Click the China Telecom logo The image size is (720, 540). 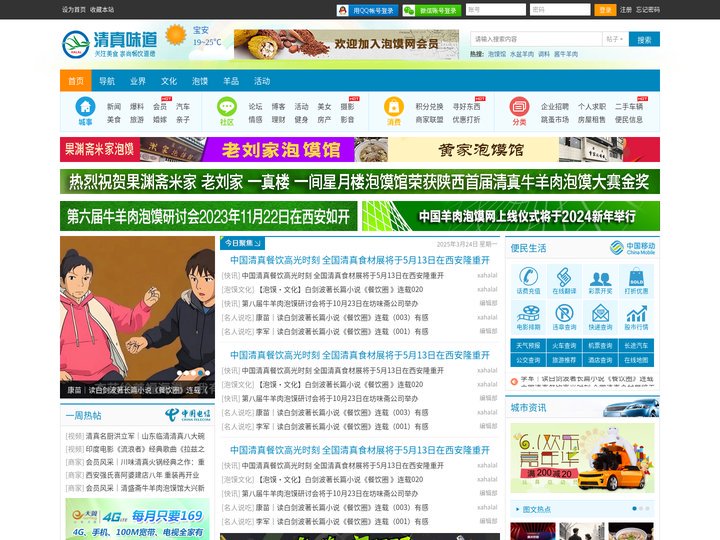pos(188,415)
